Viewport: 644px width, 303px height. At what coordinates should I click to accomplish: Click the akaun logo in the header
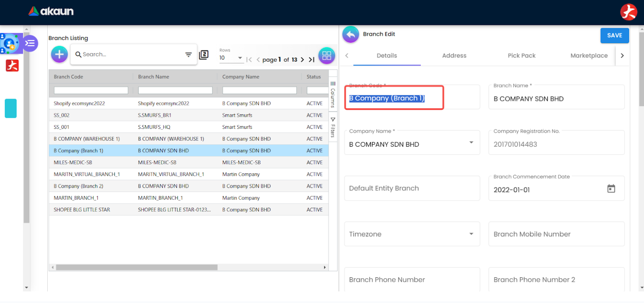pos(51,12)
